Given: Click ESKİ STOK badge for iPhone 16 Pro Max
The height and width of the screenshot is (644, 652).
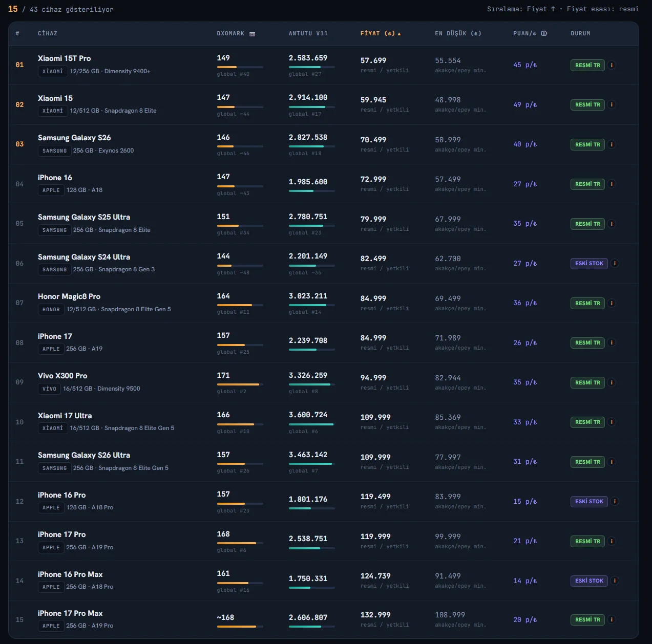Looking at the screenshot, I should pos(589,581).
